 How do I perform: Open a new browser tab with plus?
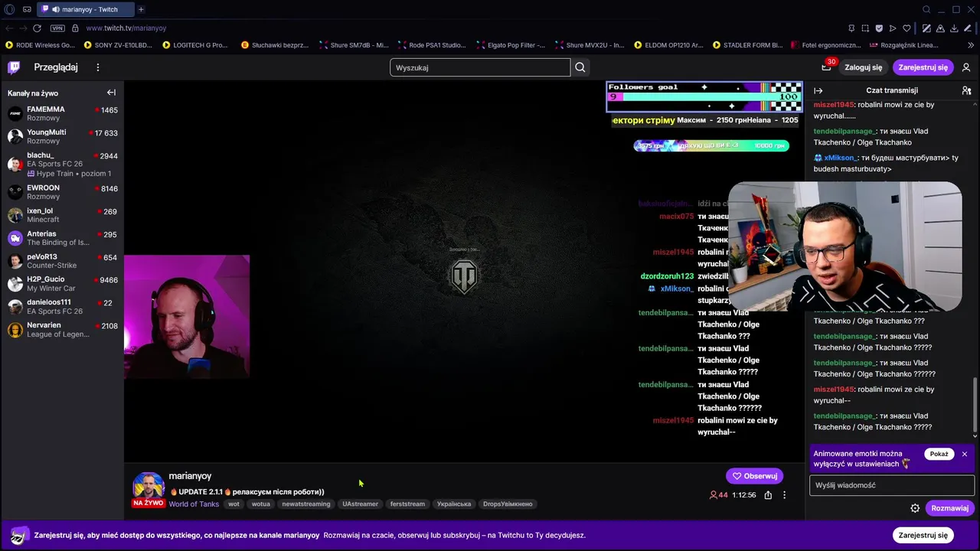click(141, 9)
